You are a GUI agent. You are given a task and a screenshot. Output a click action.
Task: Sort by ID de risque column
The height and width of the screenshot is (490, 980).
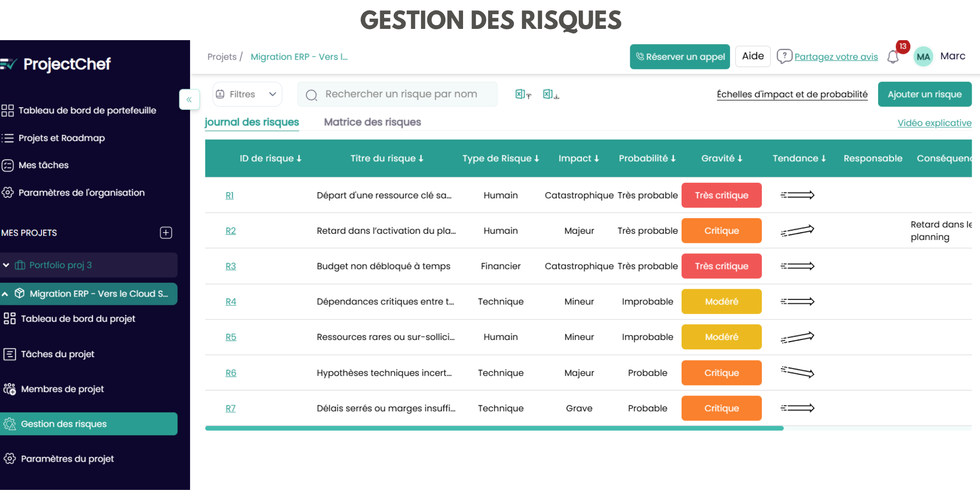point(270,158)
